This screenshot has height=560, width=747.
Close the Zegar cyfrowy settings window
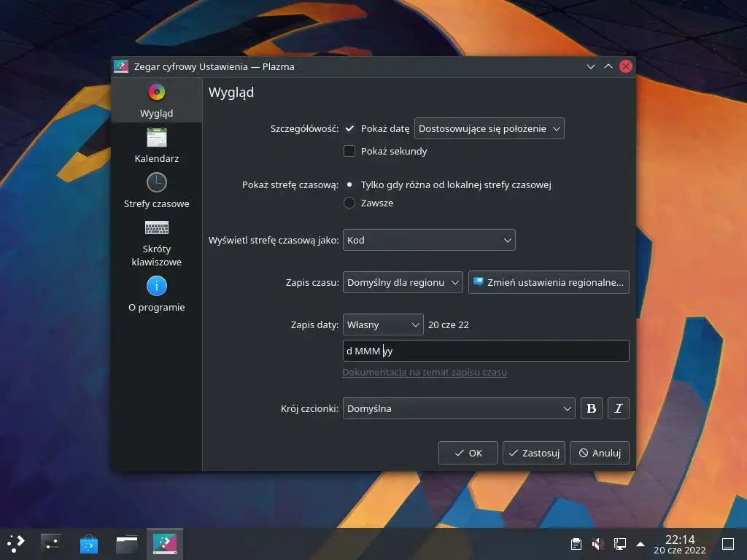point(625,66)
